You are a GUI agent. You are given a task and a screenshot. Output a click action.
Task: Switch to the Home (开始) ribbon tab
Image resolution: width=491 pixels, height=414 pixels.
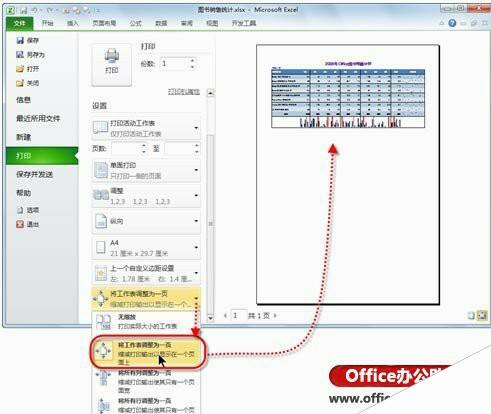coord(48,23)
